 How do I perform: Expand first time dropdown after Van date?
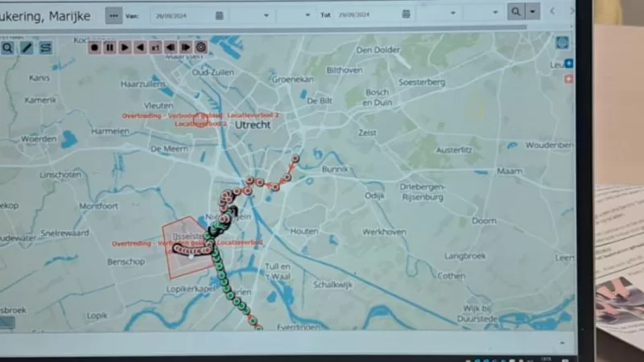click(266, 14)
